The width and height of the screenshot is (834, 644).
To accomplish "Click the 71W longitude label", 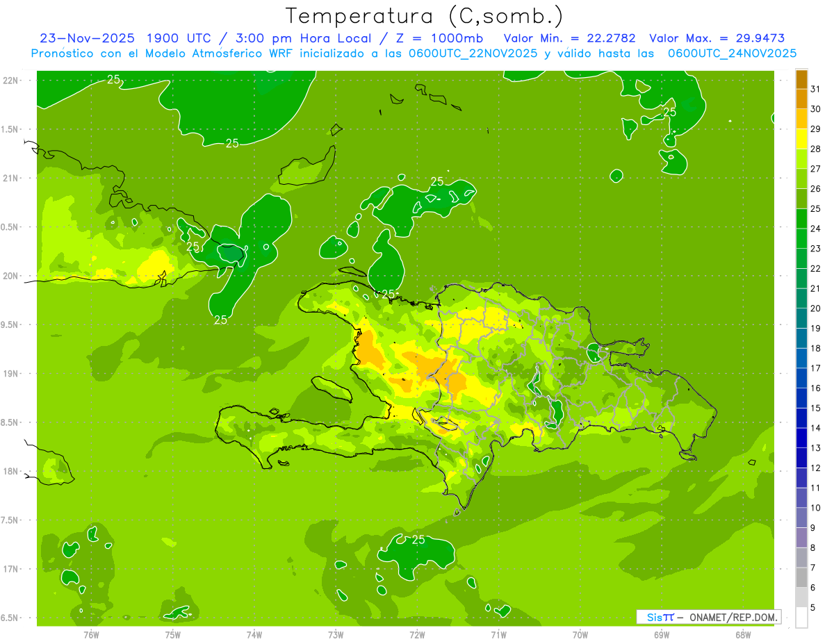I will coord(498,635).
